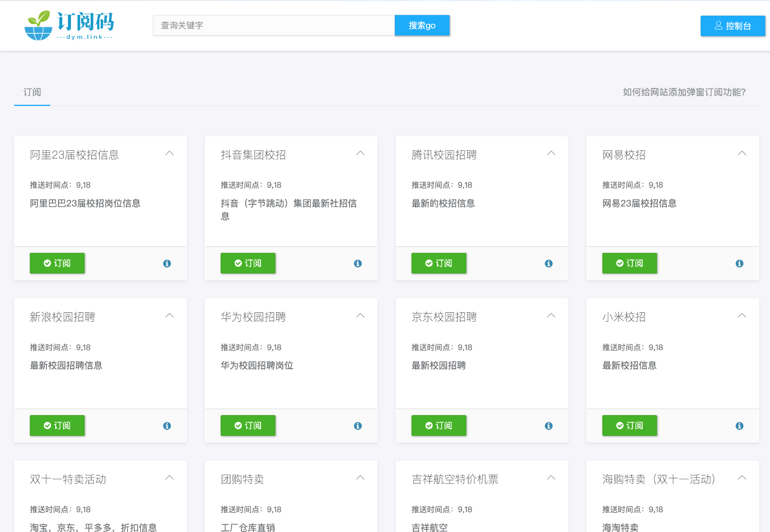Screen dimensions: 770x532
Task: Subscribe to 阿里23届校招信息 with 订阅 button
Action: click(x=57, y=263)
